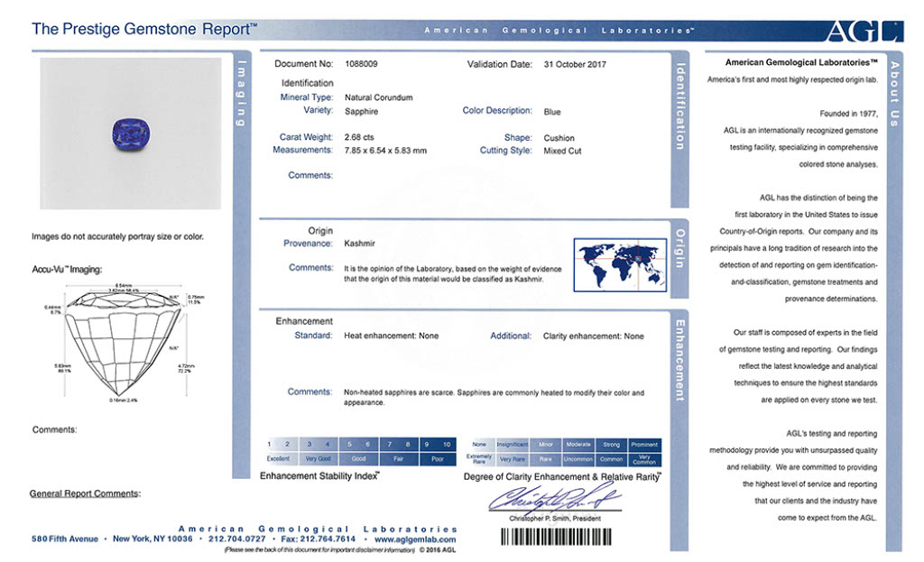Image resolution: width=924 pixels, height=562 pixels.
Task: Click "New York, NY 10036" in the footer
Action: point(152,539)
